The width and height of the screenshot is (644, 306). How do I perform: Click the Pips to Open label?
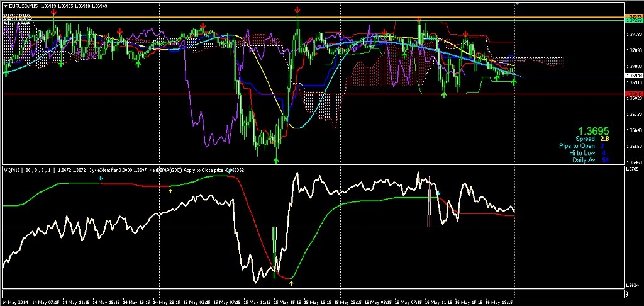[577, 146]
